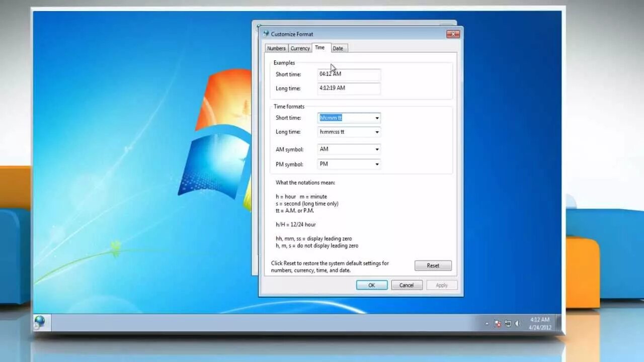Click the Long time example field
The height and width of the screenshot is (362, 644).
349,88
